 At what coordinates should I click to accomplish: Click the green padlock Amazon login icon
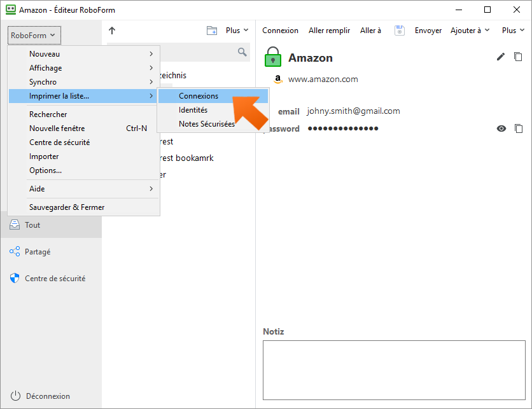coord(273,57)
